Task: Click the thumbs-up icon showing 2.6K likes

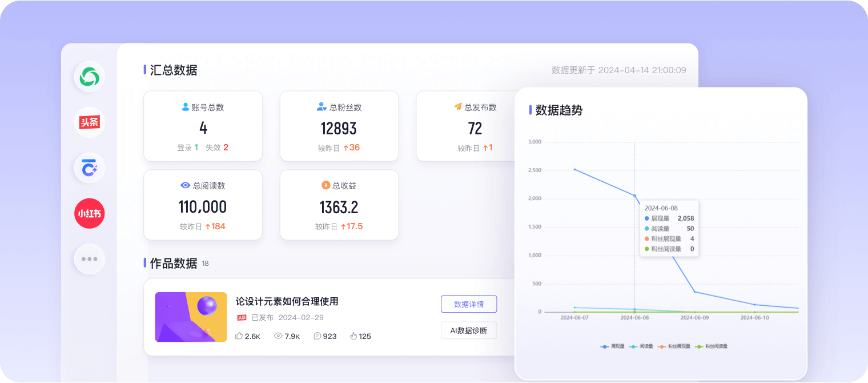Action: coord(239,336)
